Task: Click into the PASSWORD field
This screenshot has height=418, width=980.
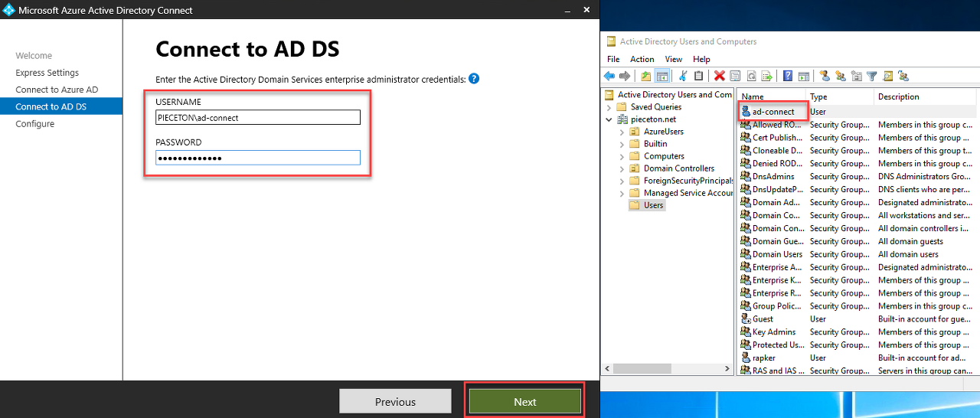Action: tap(257, 158)
